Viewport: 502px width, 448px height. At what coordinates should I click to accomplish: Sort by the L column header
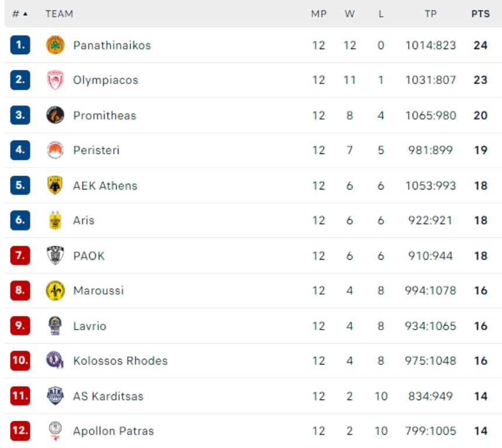pyautogui.click(x=381, y=14)
